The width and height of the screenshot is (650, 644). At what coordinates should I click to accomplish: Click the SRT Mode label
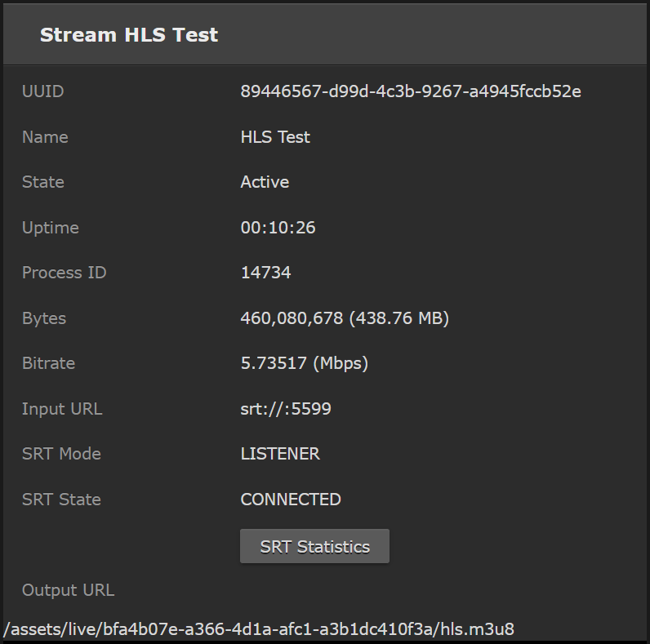tap(61, 454)
